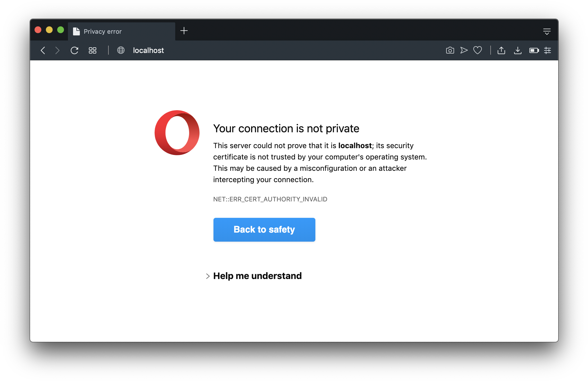
Task: Go back using the back arrow
Action: point(43,50)
